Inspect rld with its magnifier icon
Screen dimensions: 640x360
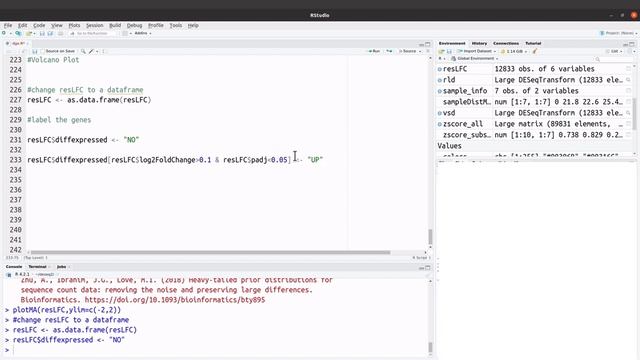[628, 80]
